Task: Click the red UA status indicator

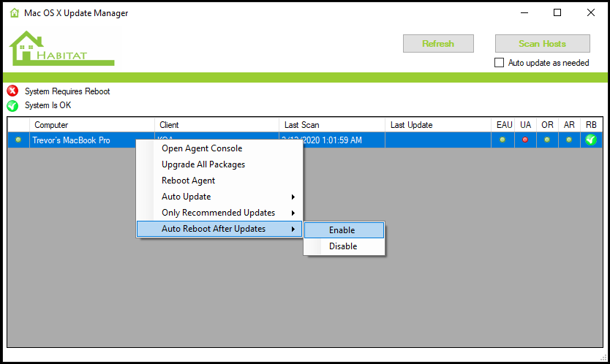Action: coord(525,140)
